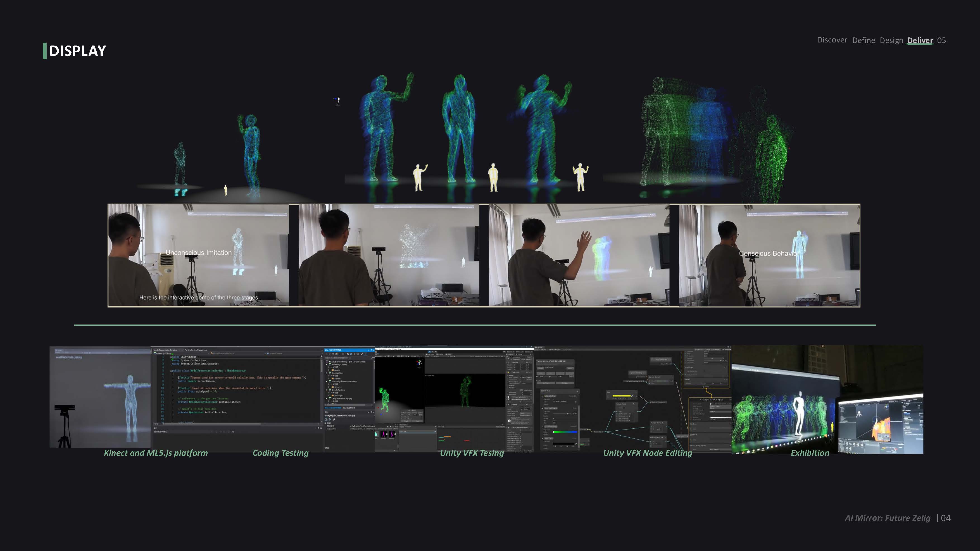The width and height of the screenshot is (980, 551).
Task: Click the Solution Explorer wrench properties icon
Action: click(362, 354)
